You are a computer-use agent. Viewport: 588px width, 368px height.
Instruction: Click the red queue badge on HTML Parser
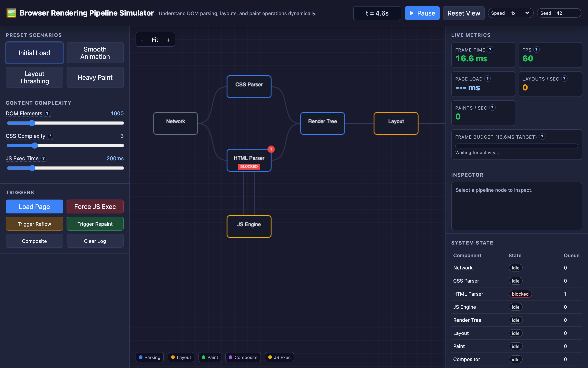pyautogui.click(x=271, y=149)
